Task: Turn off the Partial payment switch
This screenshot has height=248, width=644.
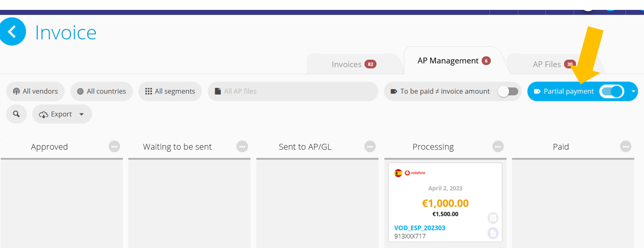Action: pyautogui.click(x=612, y=92)
